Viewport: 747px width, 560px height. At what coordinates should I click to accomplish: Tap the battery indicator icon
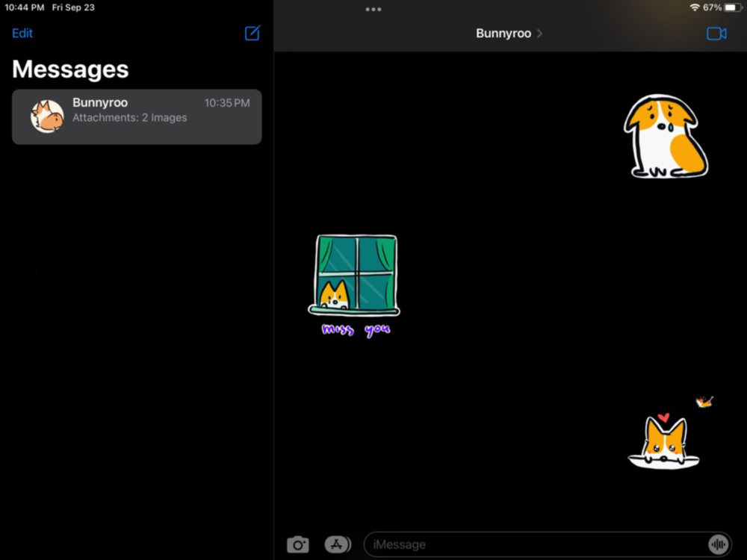click(732, 7)
